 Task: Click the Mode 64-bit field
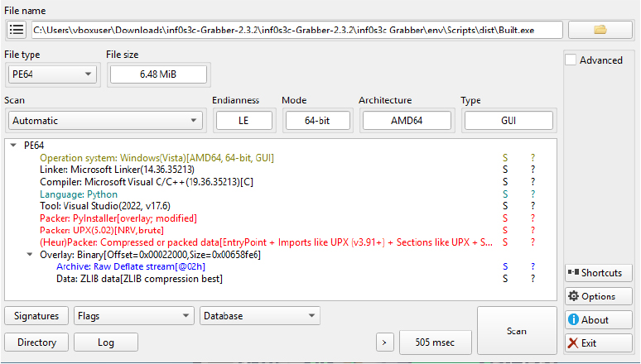click(x=317, y=121)
